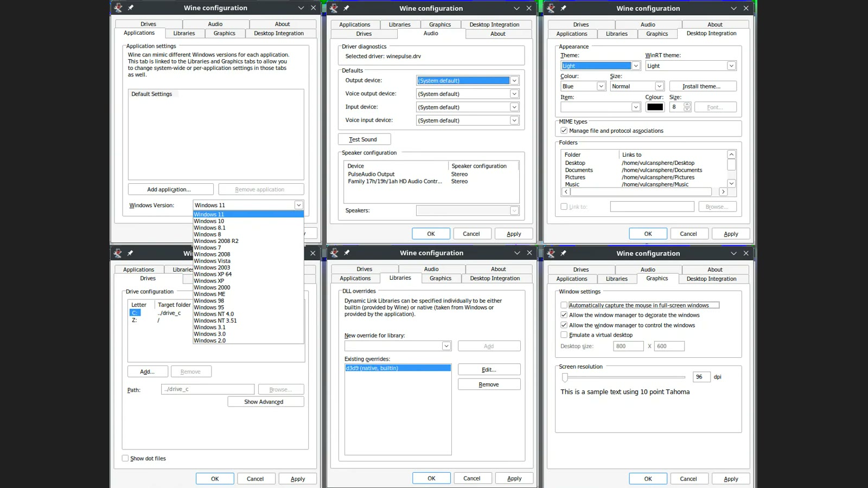Viewport: 868px width, 488px height.
Task: Switch to the About tab in the Audio-tab window
Action: [498, 34]
